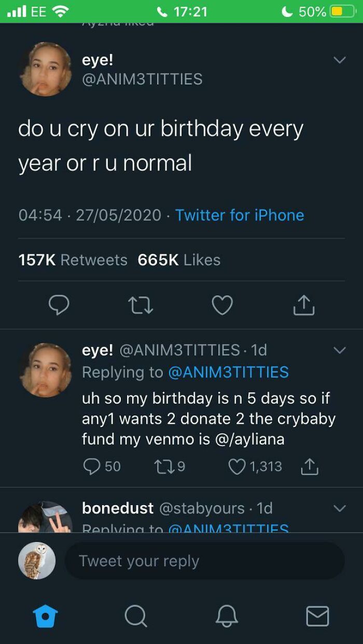Open the main tweet author's profile picture

click(x=46, y=69)
